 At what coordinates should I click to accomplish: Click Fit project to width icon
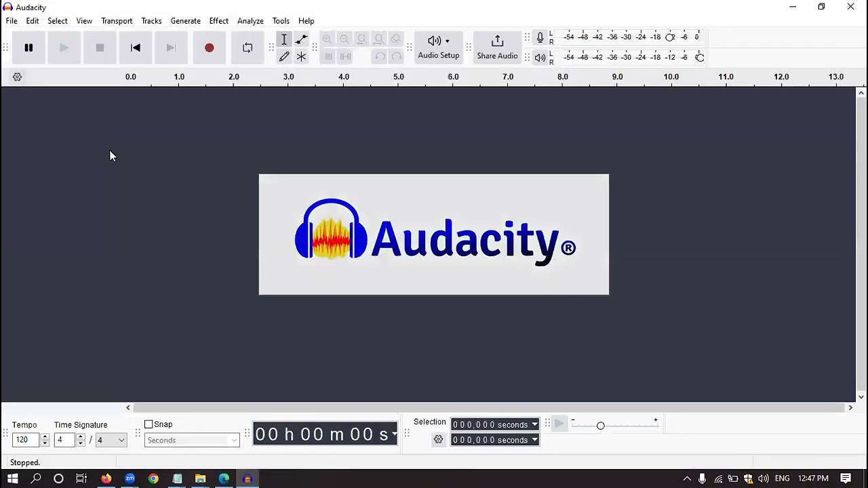point(379,39)
